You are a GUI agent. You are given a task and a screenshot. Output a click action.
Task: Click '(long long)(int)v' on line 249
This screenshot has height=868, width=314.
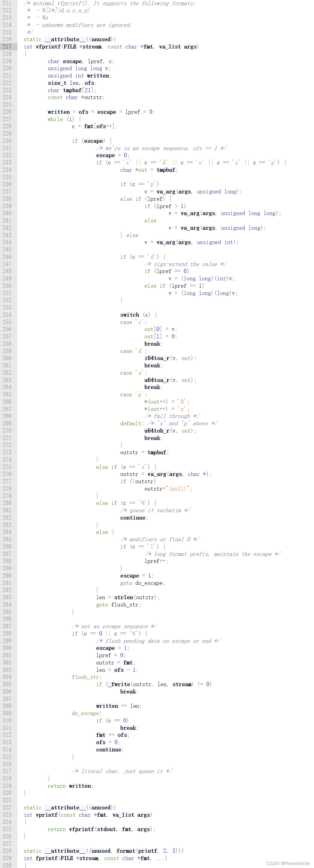pos(207,278)
